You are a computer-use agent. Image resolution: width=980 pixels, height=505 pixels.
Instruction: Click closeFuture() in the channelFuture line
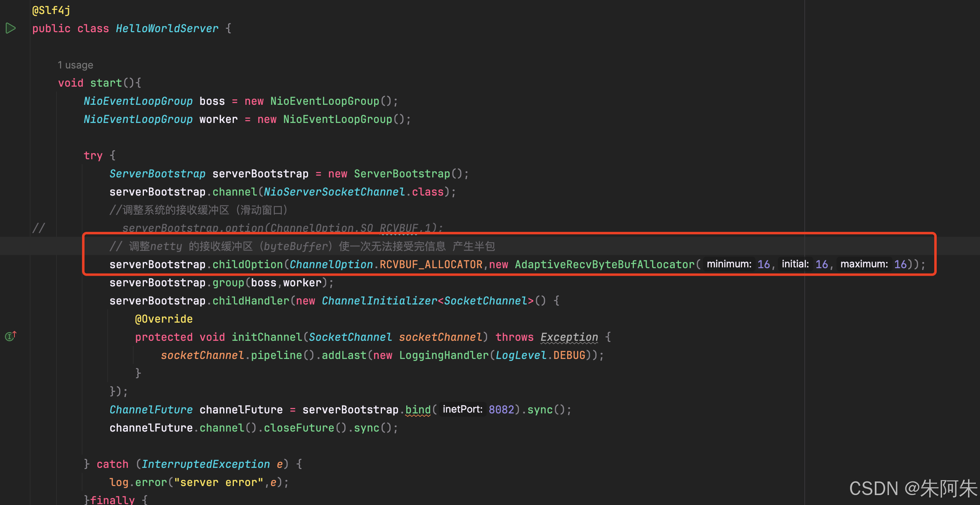[306, 428]
